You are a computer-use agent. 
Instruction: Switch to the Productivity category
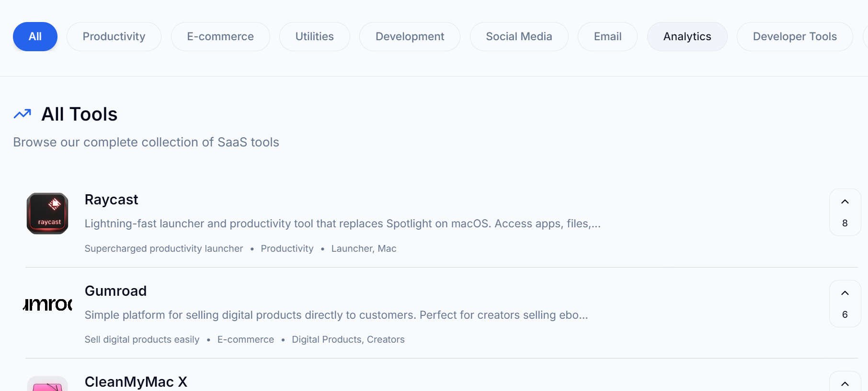114,36
